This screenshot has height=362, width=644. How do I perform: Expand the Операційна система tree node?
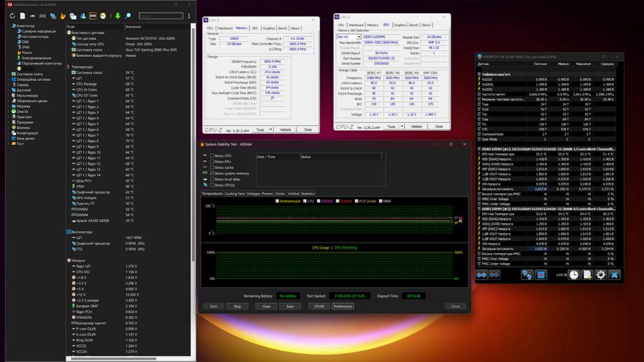coord(8,80)
